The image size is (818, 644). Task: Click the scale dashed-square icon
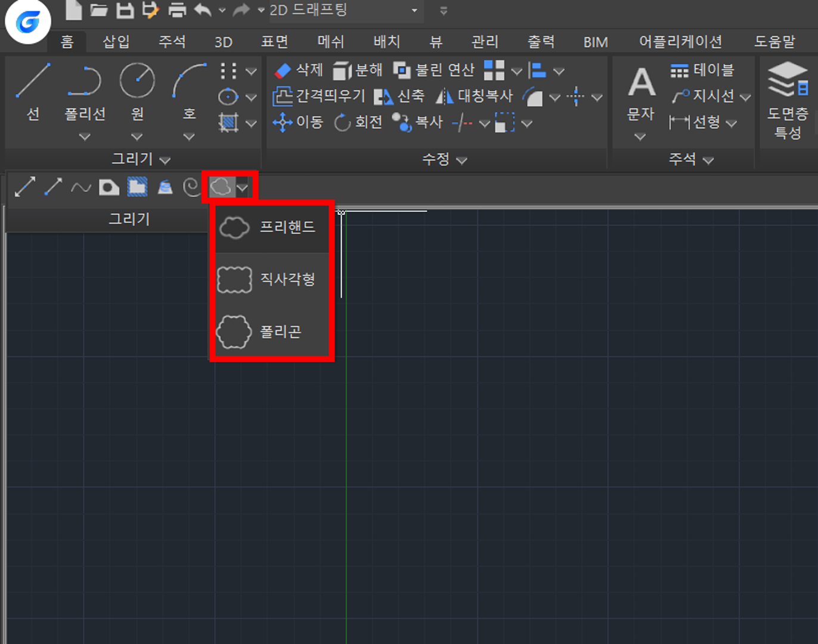[x=505, y=122]
